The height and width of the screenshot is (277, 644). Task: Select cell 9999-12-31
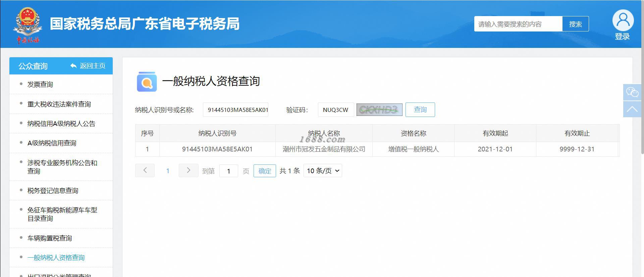(577, 149)
